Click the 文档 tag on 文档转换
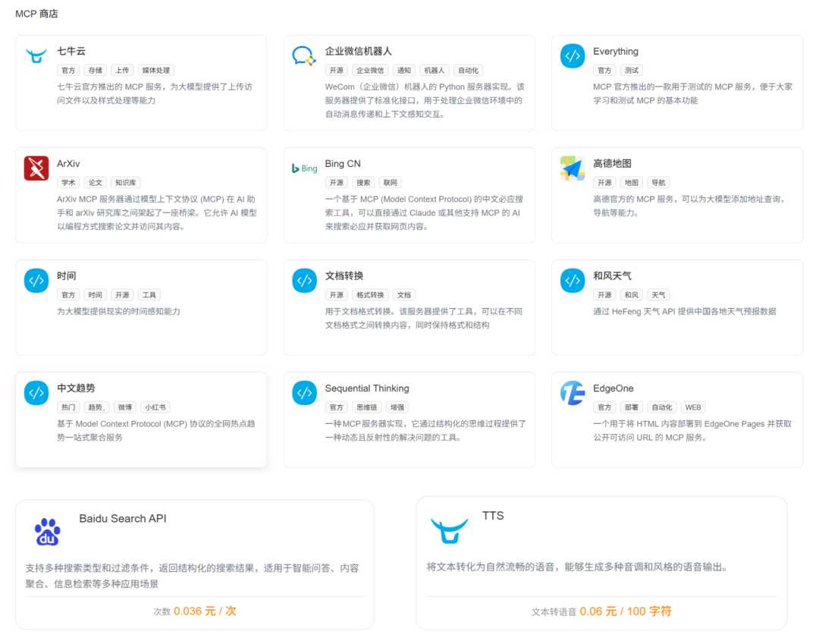The height and width of the screenshot is (644, 819). point(404,295)
